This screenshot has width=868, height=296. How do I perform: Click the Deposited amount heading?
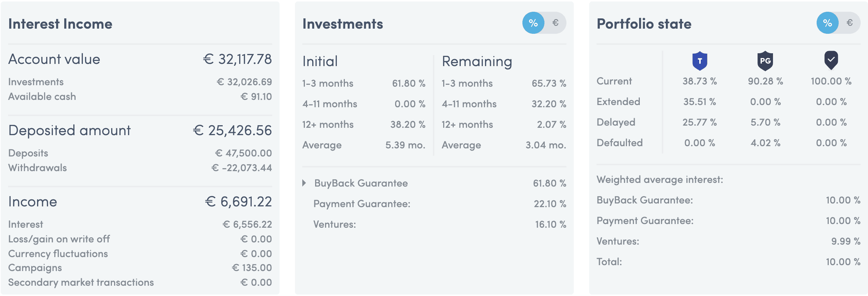70,130
